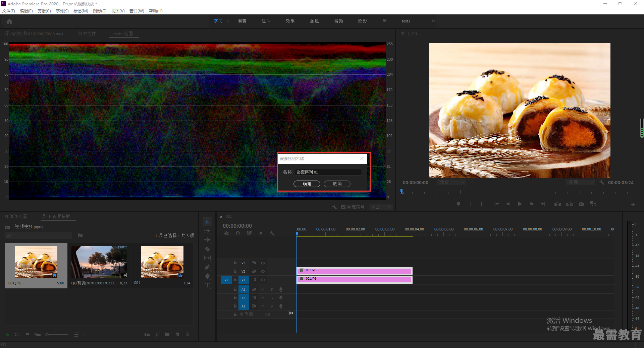644x348 pixels.
Task: Open the comparison view icon
Action: coord(593,204)
